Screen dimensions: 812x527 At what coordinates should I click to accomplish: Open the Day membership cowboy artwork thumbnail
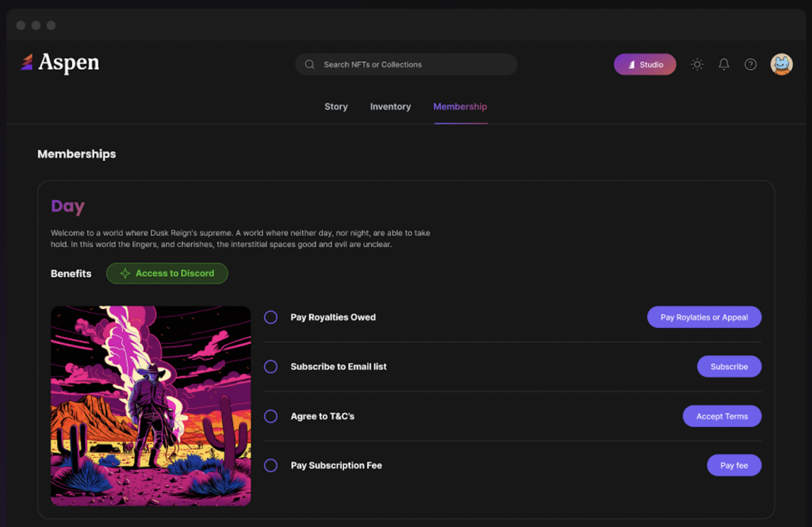coord(150,406)
